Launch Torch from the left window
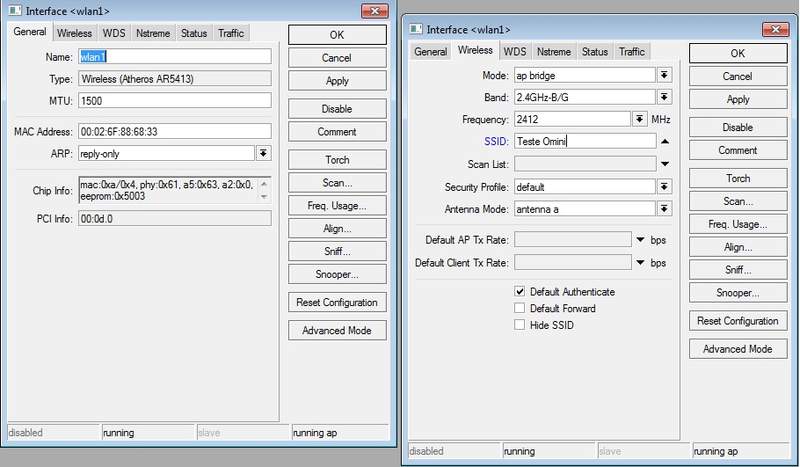 (x=337, y=160)
